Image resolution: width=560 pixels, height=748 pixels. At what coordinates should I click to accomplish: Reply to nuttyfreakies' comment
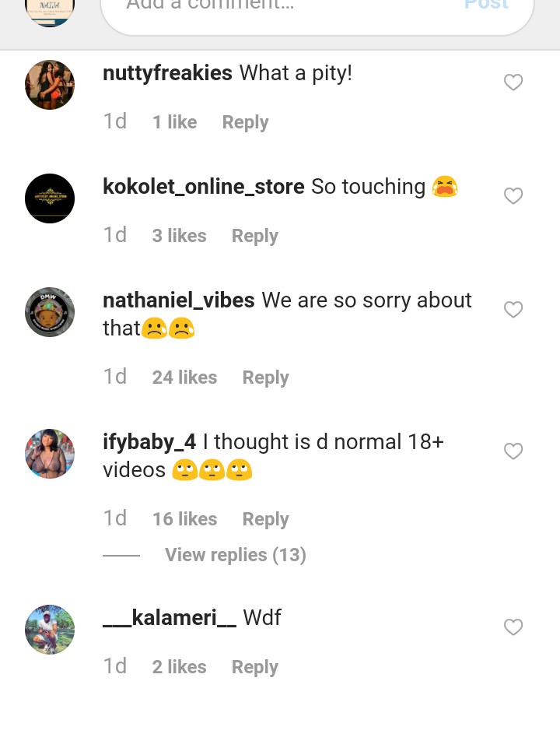[245, 122]
